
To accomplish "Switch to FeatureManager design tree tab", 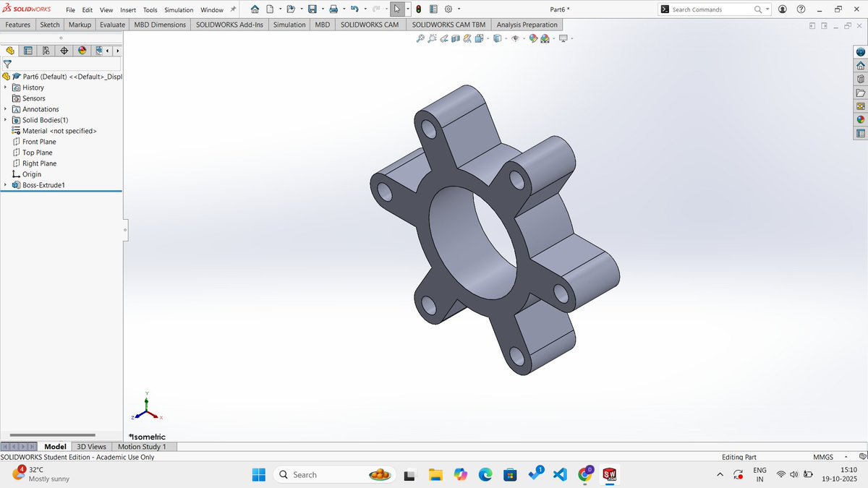I will [x=10, y=51].
